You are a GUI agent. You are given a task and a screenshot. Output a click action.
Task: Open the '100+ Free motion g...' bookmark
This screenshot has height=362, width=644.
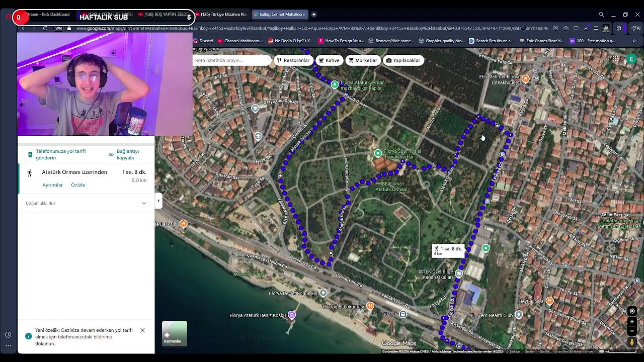[x=592, y=41]
